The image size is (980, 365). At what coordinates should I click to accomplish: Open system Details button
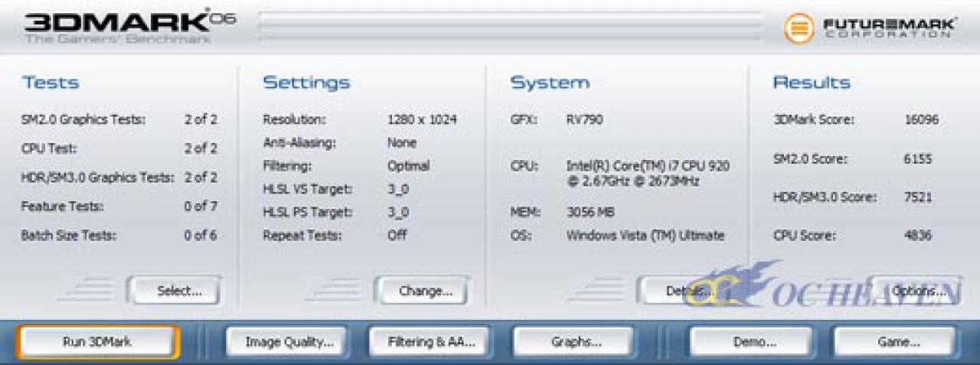(x=682, y=291)
